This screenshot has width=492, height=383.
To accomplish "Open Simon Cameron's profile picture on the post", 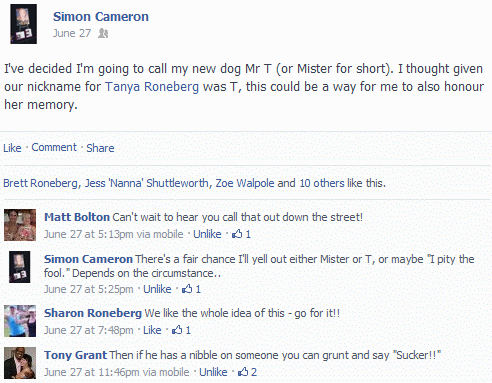I will (x=23, y=24).
